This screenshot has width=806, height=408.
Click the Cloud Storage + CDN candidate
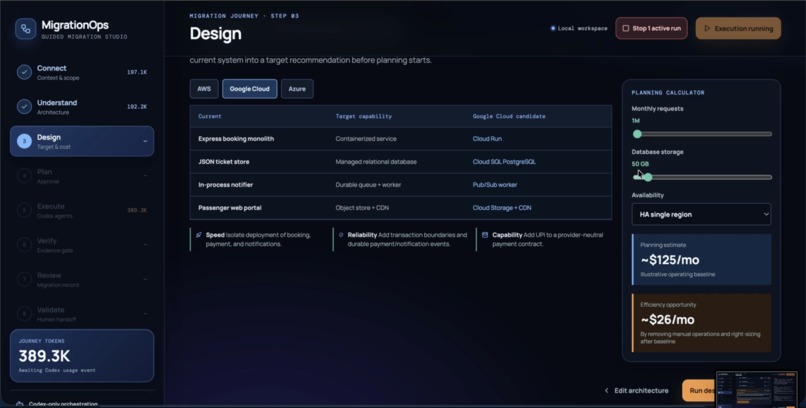tap(502, 208)
